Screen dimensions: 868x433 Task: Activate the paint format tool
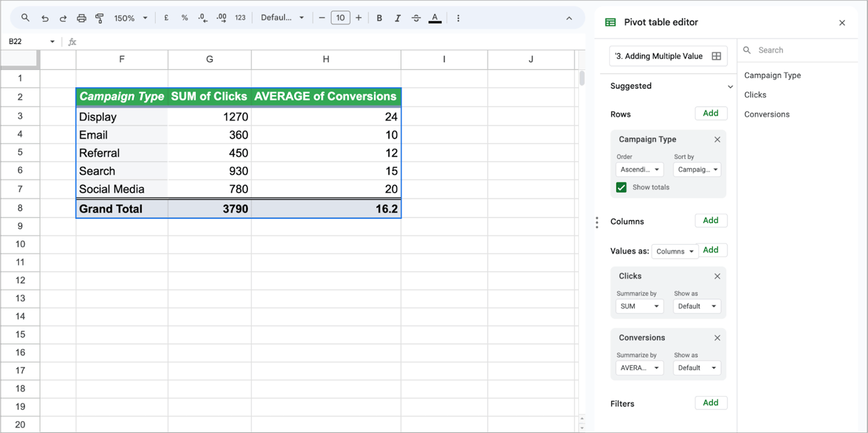pos(100,18)
